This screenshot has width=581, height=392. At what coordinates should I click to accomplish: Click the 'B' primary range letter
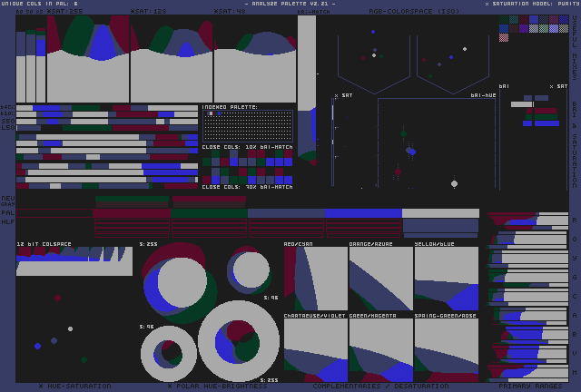pyautogui.click(x=575, y=334)
